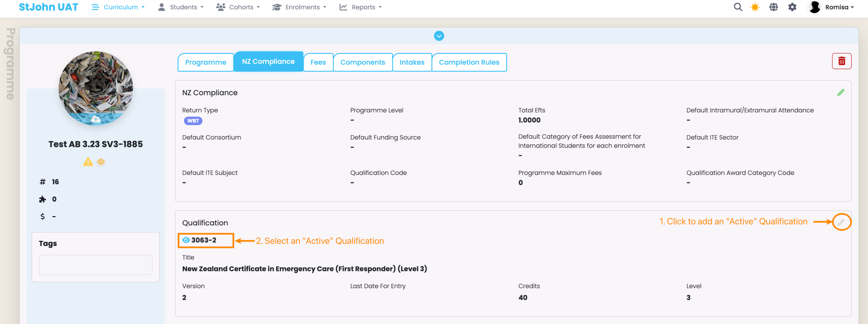Click the eye icon beside 3063-2
This screenshot has height=324, width=868.
pyautogui.click(x=186, y=240)
